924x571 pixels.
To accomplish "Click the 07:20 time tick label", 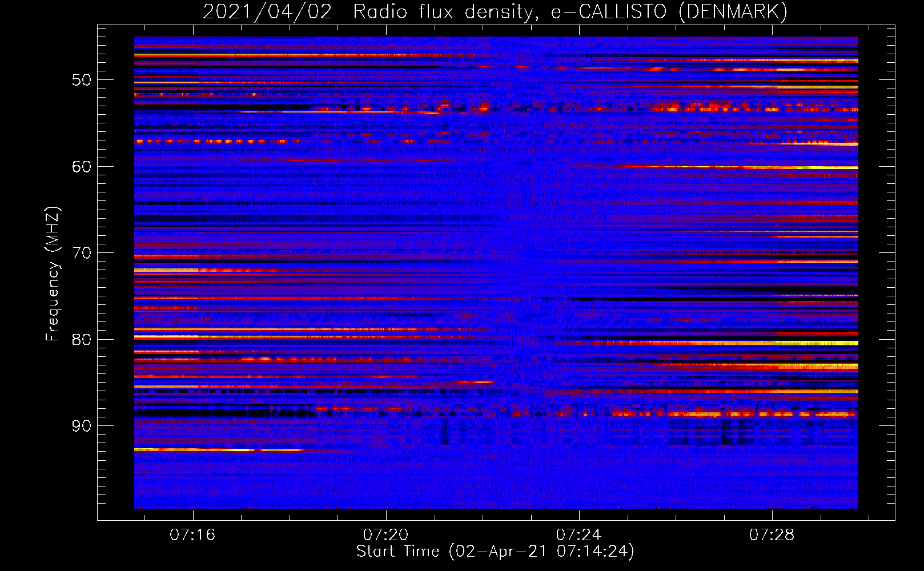I will pos(386,534).
